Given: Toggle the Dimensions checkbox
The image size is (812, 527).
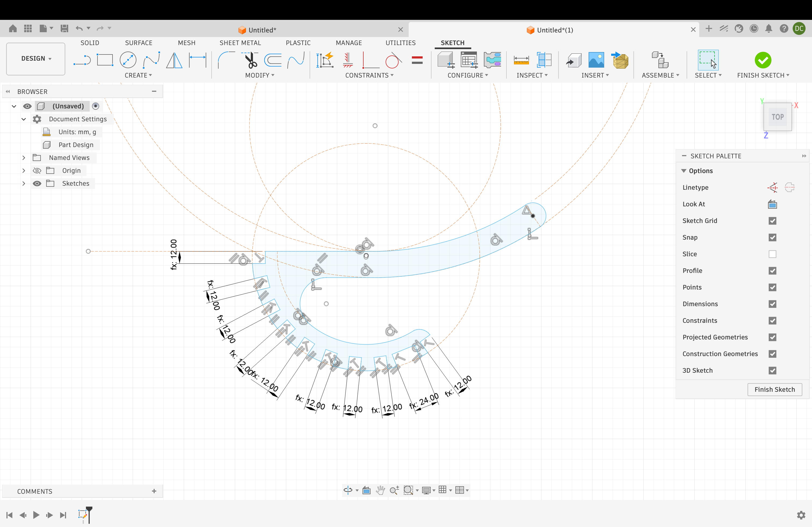Looking at the screenshot, I should [x=773, y=304].
